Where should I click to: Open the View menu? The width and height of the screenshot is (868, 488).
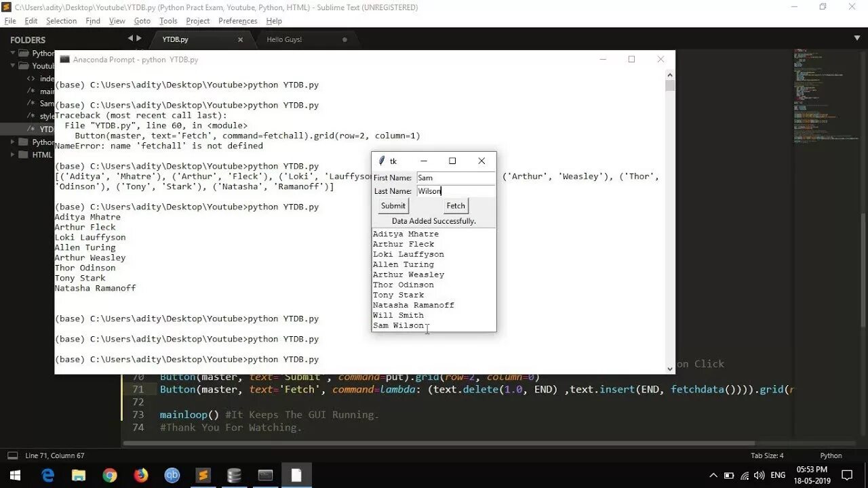(117, 21)
